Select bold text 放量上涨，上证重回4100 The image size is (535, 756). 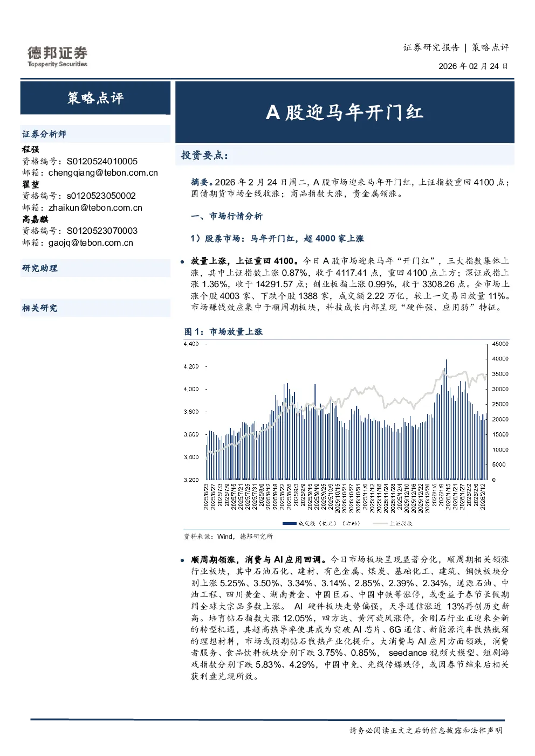coord(243,261)
